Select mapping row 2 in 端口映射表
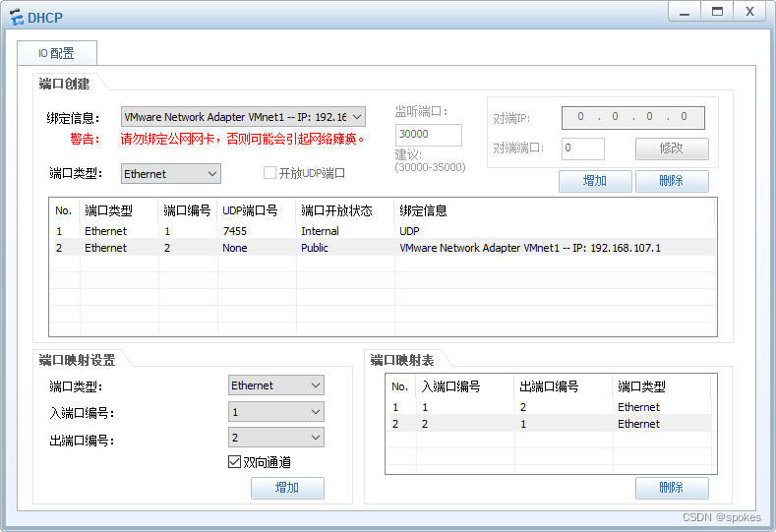Viewport: 776px width, 532px height. tap(550, 424)
